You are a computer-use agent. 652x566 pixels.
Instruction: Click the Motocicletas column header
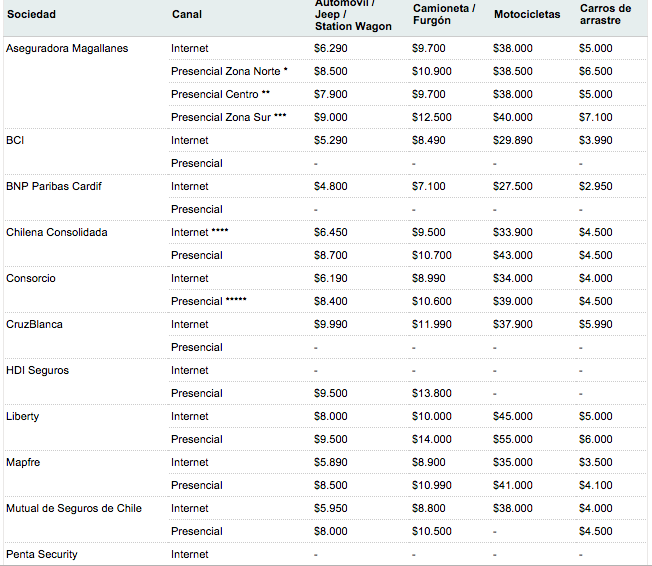(527, 14)
